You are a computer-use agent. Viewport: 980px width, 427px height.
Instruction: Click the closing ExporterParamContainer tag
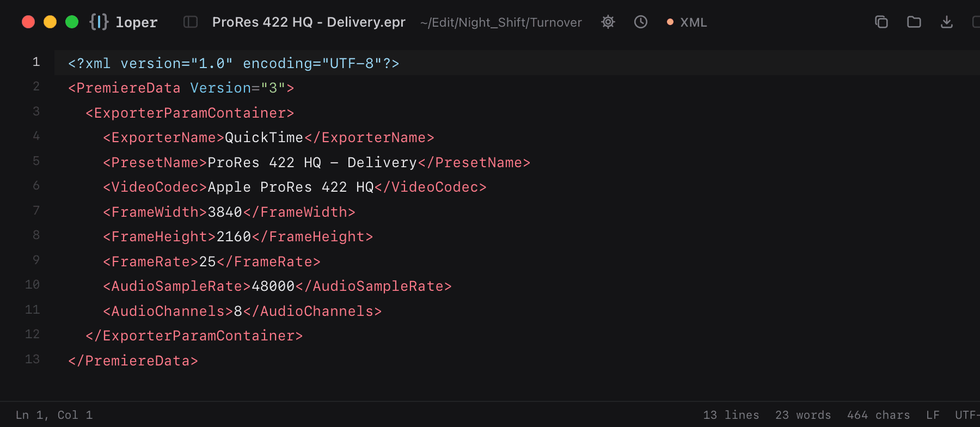coord(194,336)
